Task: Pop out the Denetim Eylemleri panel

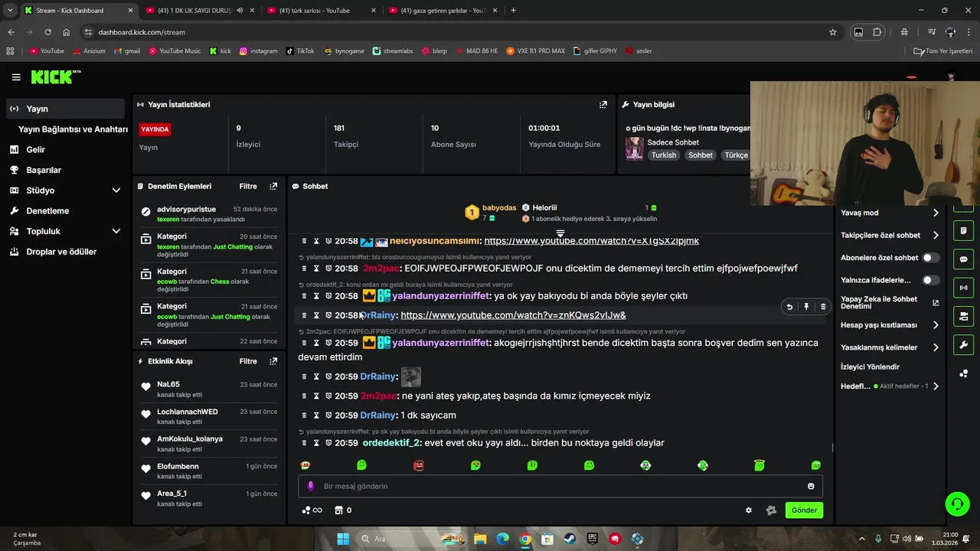Action: (273, 186)
